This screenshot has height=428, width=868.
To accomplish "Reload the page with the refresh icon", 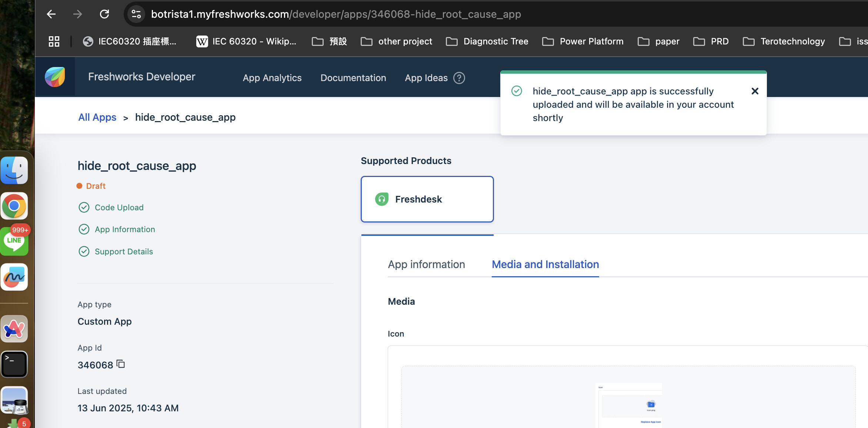I will coord(104,14).
